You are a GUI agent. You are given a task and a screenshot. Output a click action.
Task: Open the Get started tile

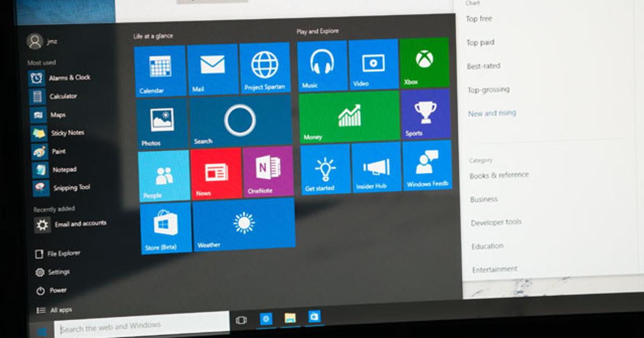(325, 168)
